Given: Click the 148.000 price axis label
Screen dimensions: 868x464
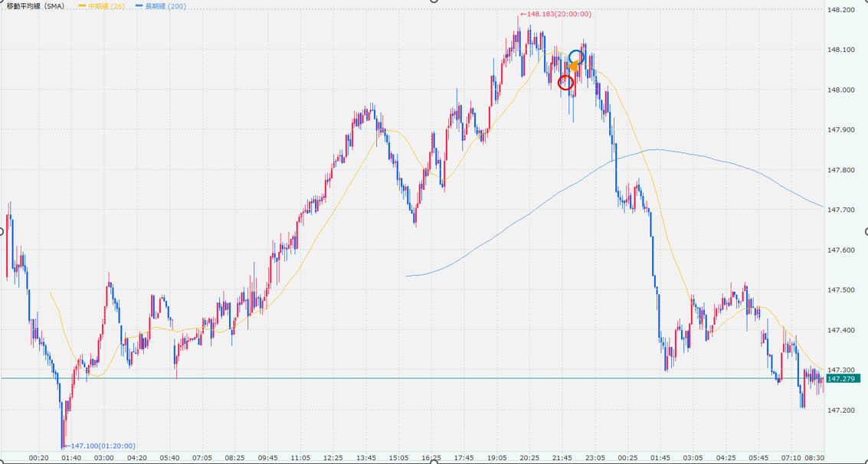Looking at the screenshot, I should pos(841,90).
